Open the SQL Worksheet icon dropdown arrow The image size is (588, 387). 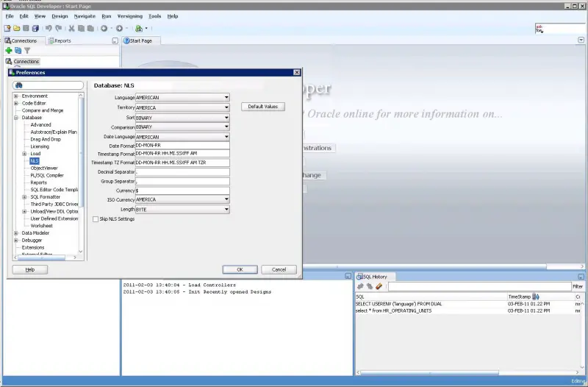146,29
